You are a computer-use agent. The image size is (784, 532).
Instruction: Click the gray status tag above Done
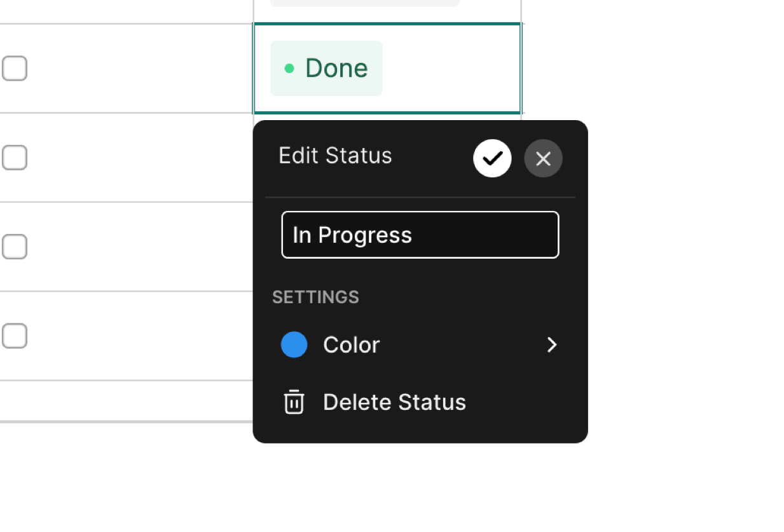365,3
